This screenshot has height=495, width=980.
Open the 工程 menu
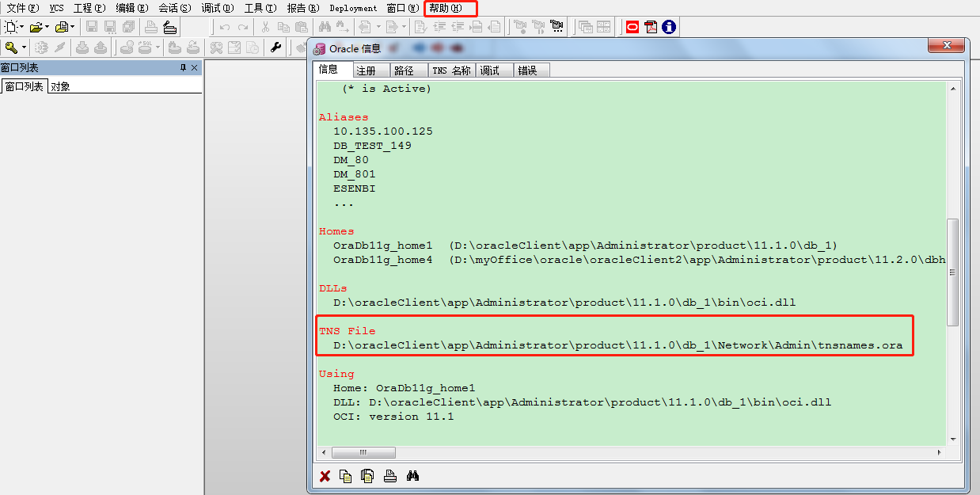pyautogui.click(x=89, y=8)
